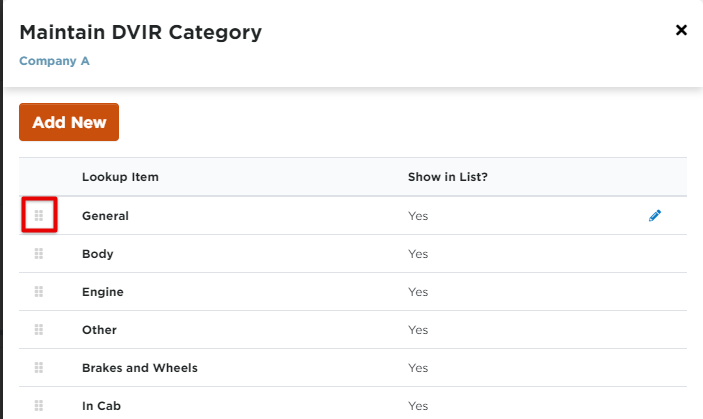This screenshot has height=419, width=703.
Task: Grab the Engine row reorder handle
Action: click(39, 291)
